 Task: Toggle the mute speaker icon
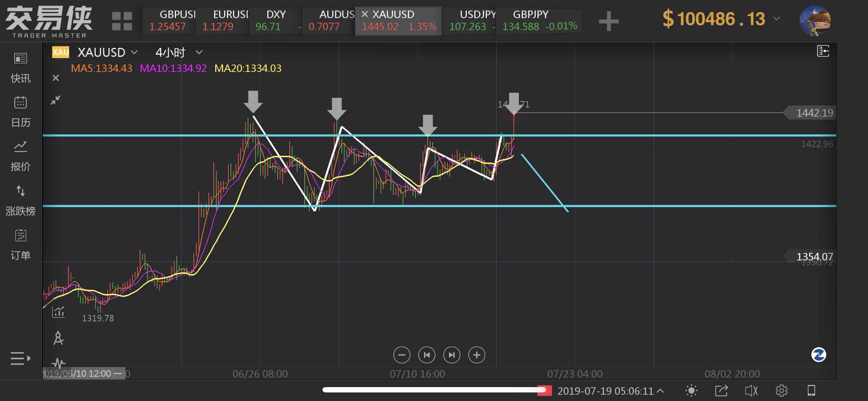(751, 391)
